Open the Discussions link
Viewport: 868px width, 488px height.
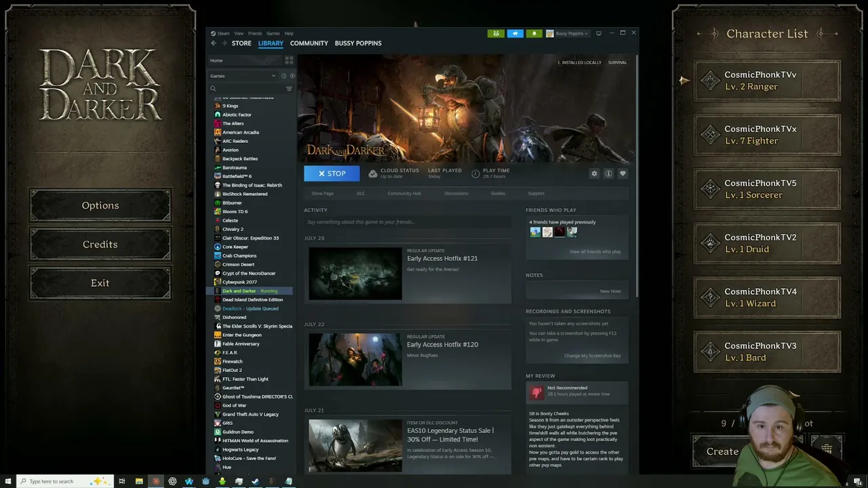click(x=456, y=193)
